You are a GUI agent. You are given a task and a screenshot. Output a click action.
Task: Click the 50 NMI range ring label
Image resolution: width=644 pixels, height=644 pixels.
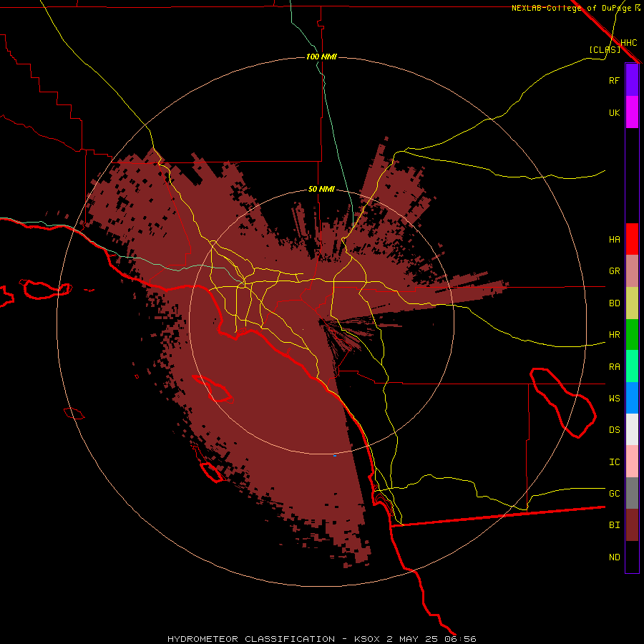tap(321, 190)
